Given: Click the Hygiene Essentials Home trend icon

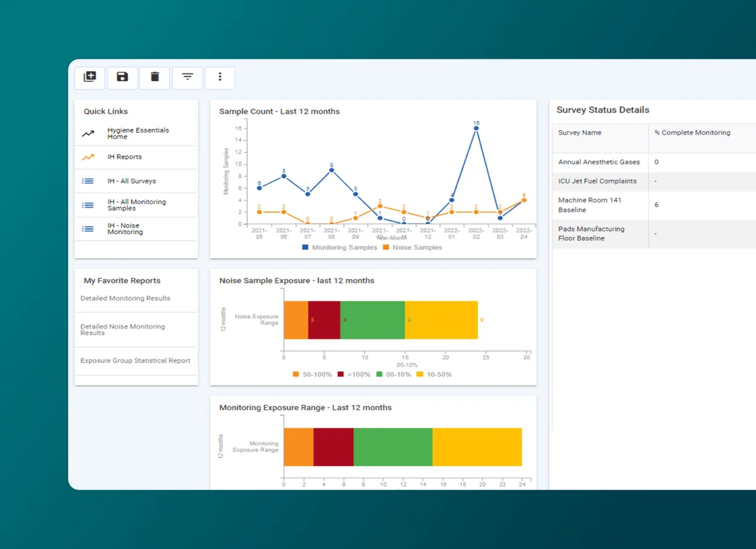Looking at the screenshot, I should coord(88,133).
